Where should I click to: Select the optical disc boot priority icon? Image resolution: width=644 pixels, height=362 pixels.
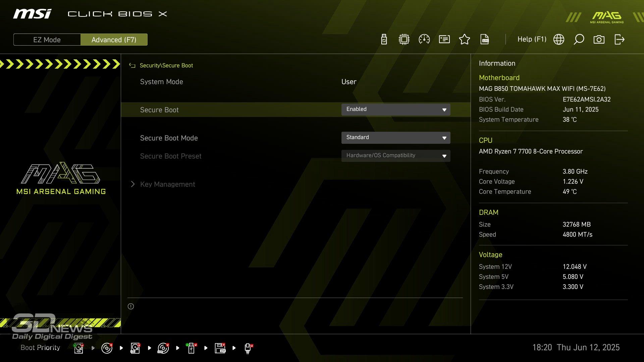click(x=107, y=348)
